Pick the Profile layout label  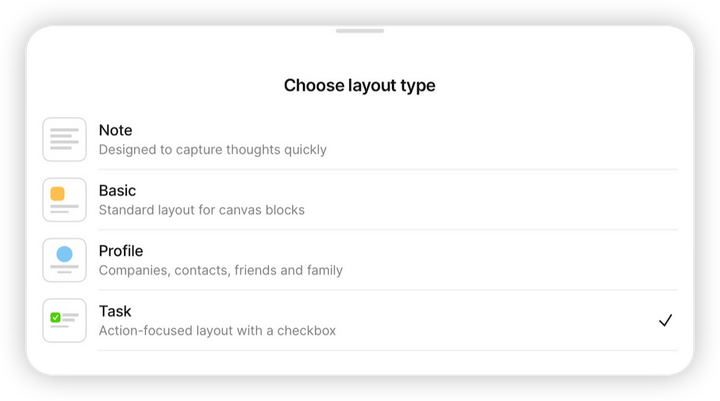(120, 251)
